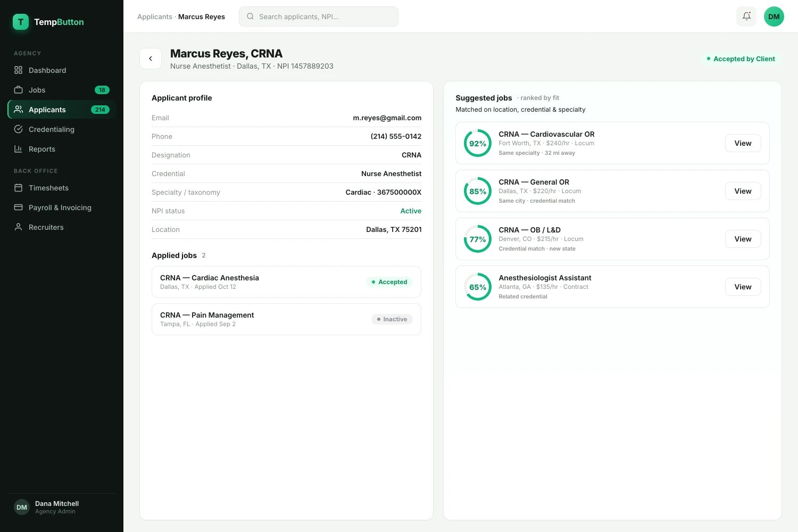Click the 65% fit score ring
Viewport: 798px width, 532px height.
[478, 287]
